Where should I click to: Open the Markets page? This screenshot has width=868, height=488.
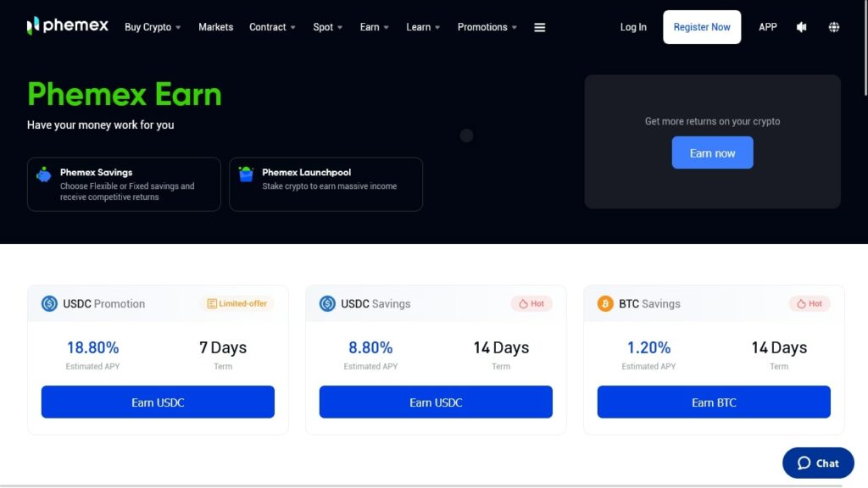[216, 27]
